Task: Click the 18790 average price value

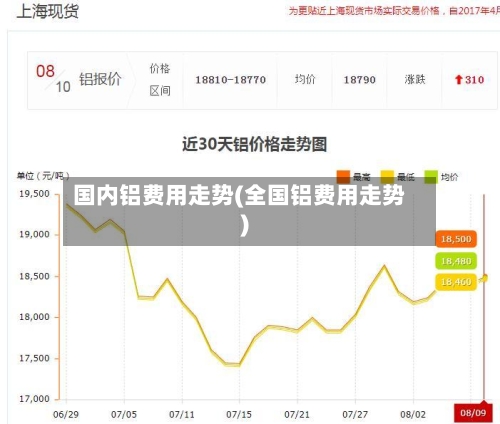Action: [x=359, y=80]
